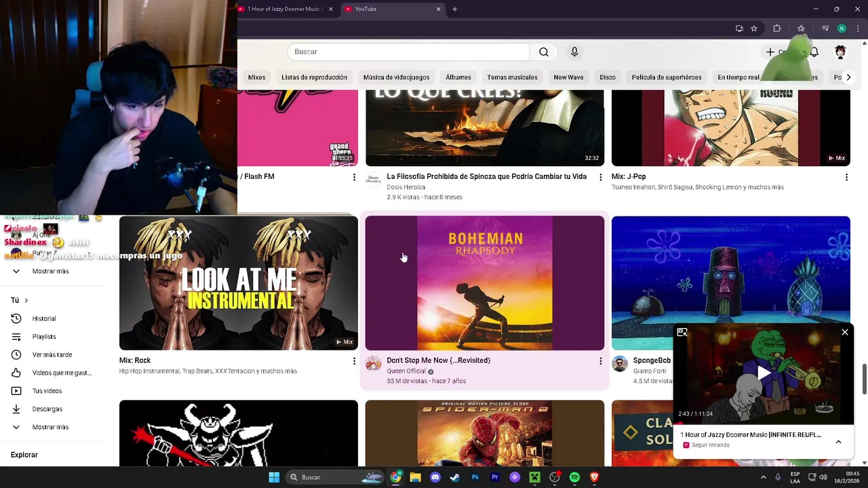Click miniplayer progress bar
868x488 pixels.
pos(764,424)
